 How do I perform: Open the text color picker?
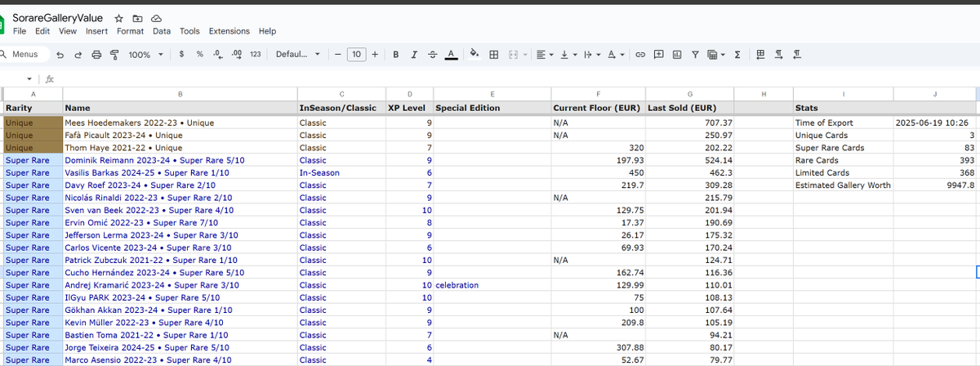(x=450, y=55)
